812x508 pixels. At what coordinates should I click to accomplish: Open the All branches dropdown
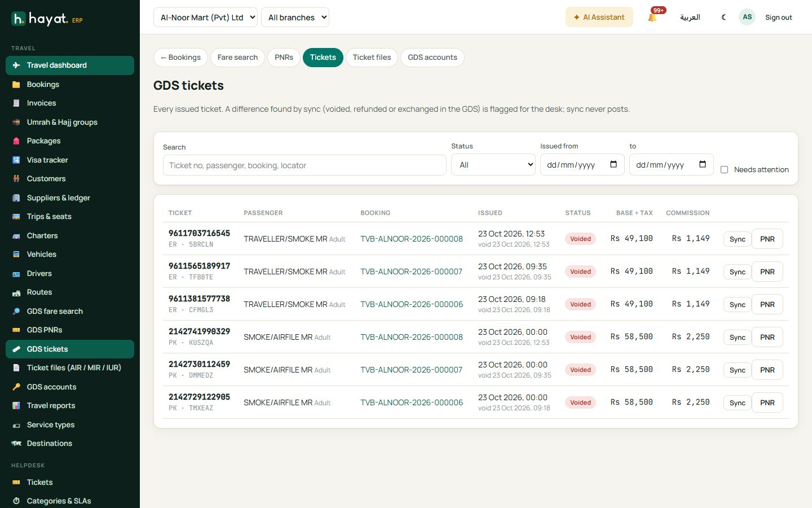tap(295, 17)
